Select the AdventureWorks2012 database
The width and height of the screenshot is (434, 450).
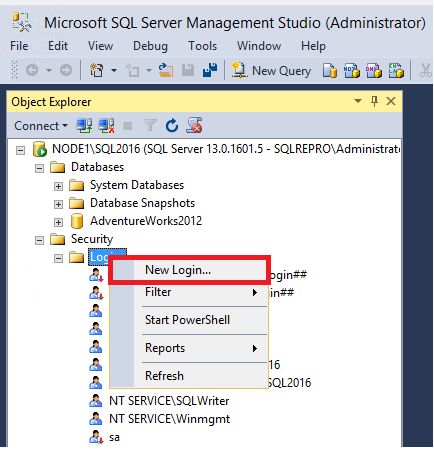(x=146, y=221)
